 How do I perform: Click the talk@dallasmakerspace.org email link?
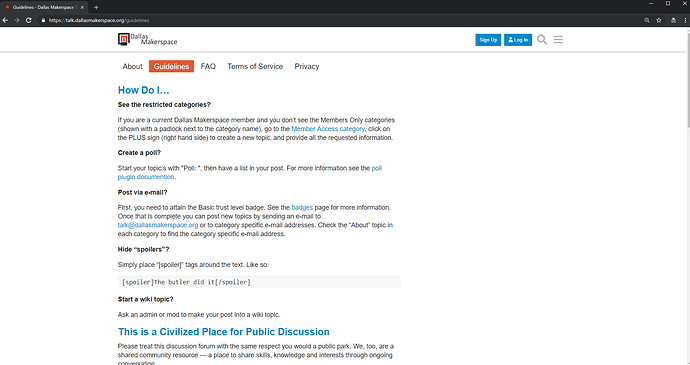click(158, 225)
